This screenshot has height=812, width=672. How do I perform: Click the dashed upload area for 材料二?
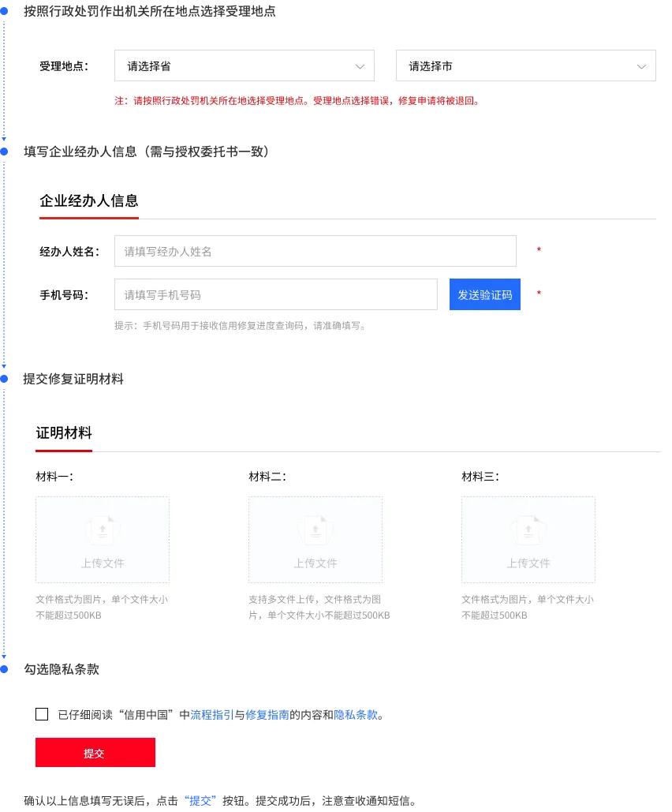click(315, 540)
